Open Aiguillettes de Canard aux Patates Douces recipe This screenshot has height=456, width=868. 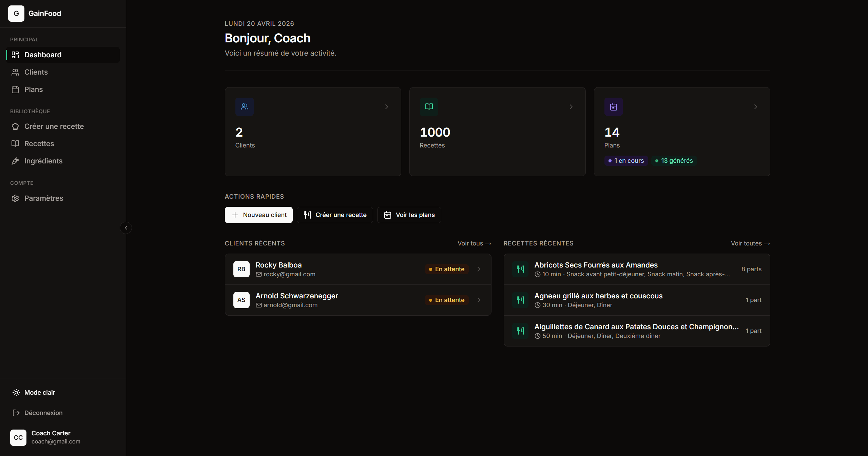[637, 331]
